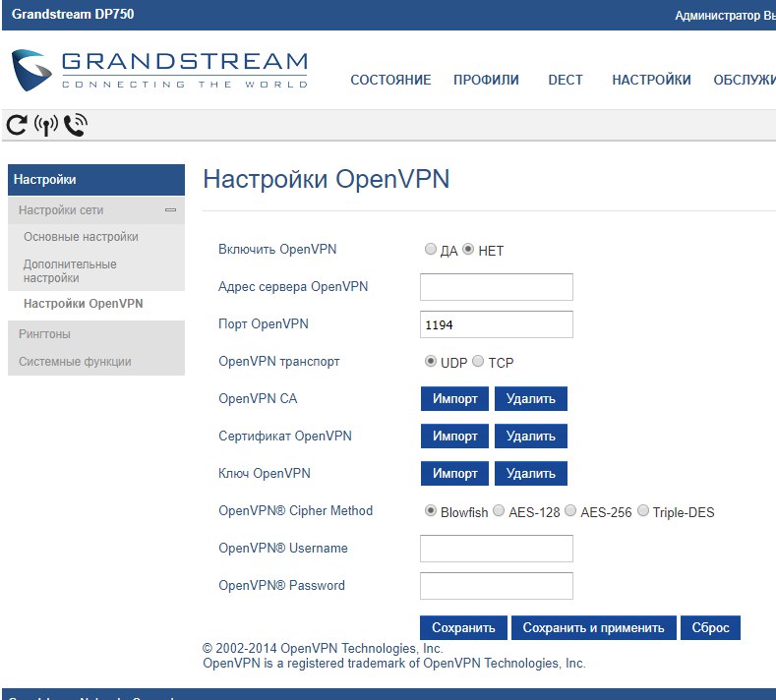
Task: Select ДА for Включить OpenVPN
Action: tap(431, 249)
